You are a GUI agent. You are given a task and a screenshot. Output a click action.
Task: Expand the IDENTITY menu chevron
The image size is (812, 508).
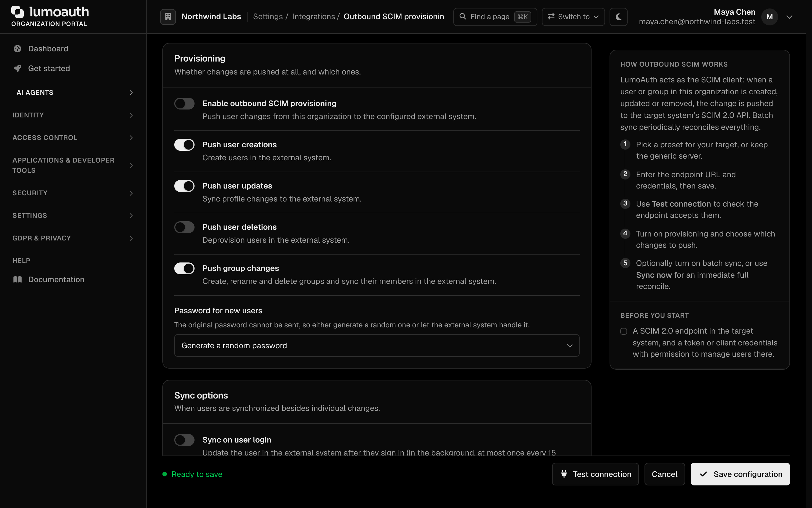pos(131,115)
